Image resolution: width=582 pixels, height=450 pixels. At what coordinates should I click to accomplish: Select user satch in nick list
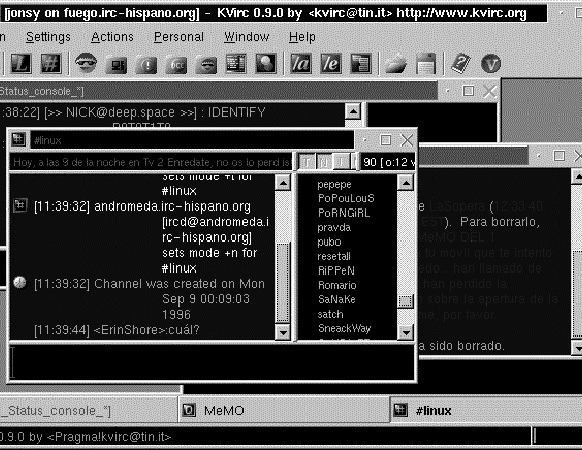(330, 314)
